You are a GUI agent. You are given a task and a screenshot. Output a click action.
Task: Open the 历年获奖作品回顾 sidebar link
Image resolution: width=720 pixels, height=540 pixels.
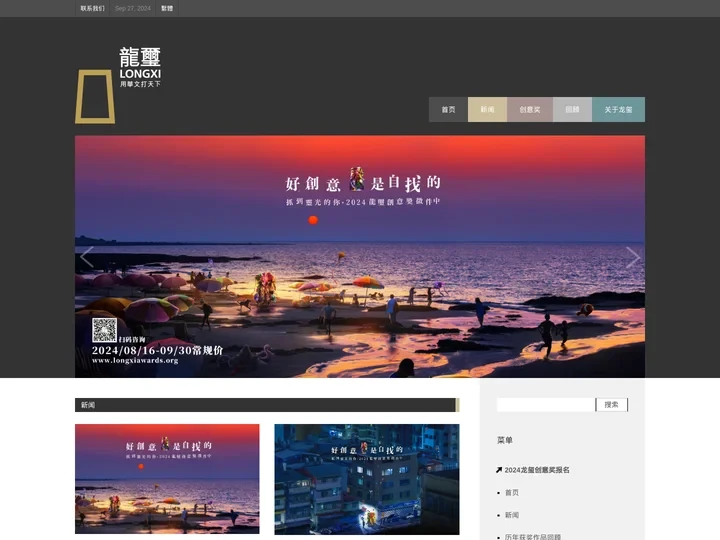[533, 537]
